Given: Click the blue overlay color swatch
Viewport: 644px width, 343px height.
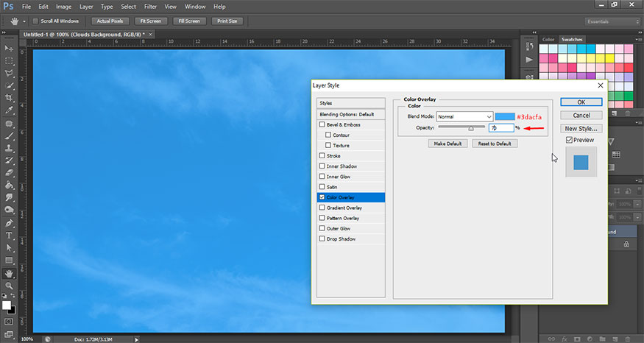Looking at the screenshot, I should tap(504, 116).
